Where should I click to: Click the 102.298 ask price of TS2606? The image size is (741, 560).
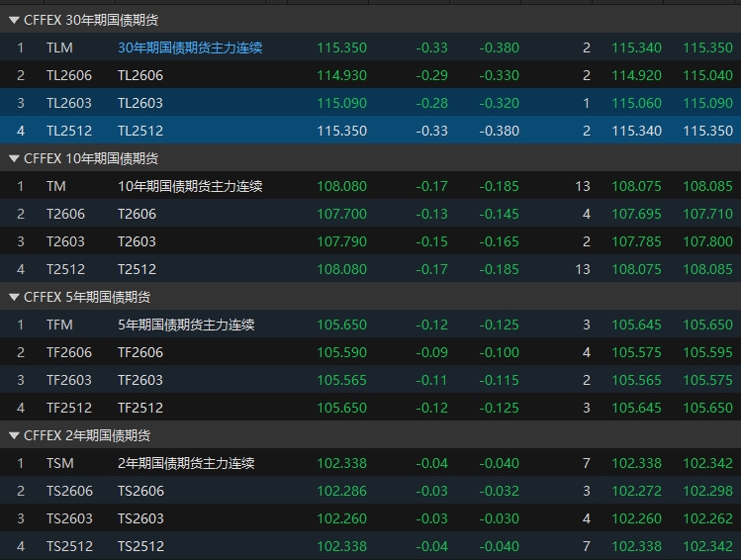click(707, 491)
